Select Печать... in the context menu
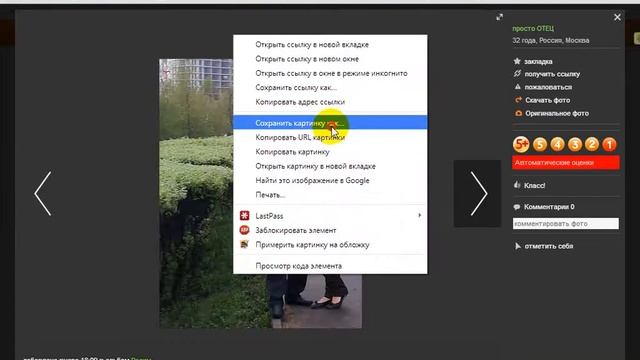The width and height of the screenshot is (640, 360). point(330,195)
